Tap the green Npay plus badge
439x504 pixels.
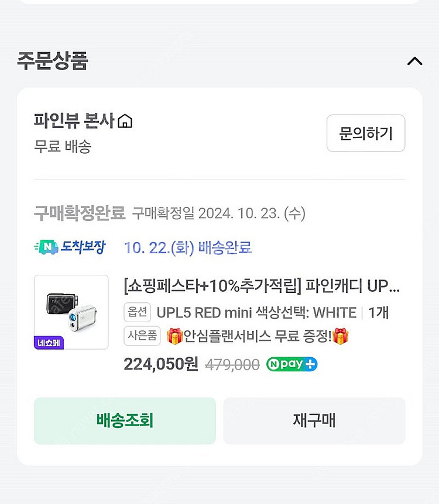pyautogui.click(x=291, y=364)
